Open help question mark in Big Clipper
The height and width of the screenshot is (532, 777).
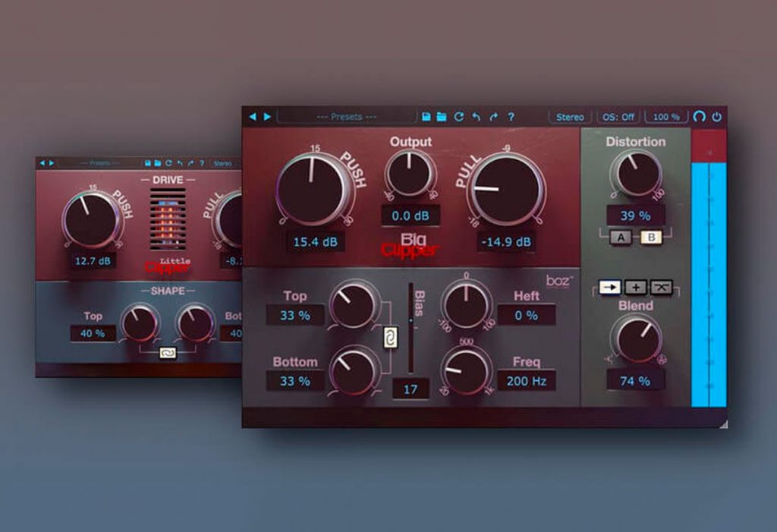tap(511, 117)
